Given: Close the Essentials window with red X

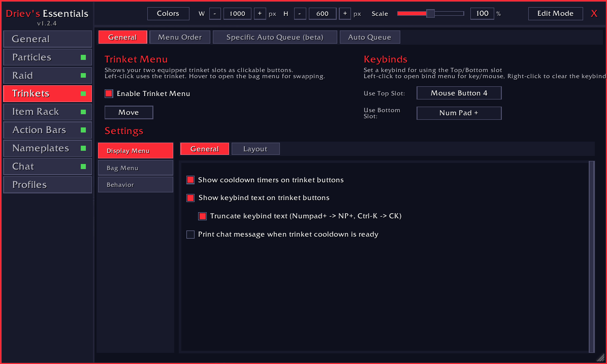Looking at the screenshot, I should pos(594,14).
